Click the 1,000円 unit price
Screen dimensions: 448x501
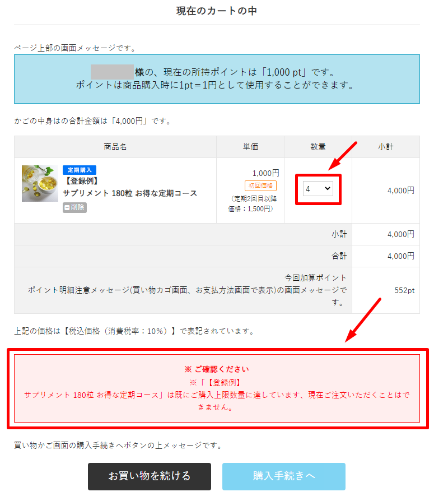(265, 173)
